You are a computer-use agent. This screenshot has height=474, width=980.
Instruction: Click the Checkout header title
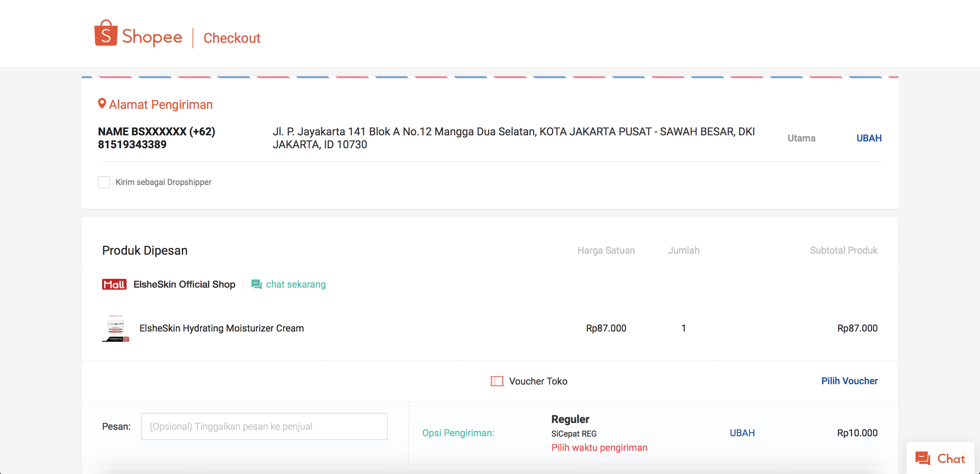point(232,38)
